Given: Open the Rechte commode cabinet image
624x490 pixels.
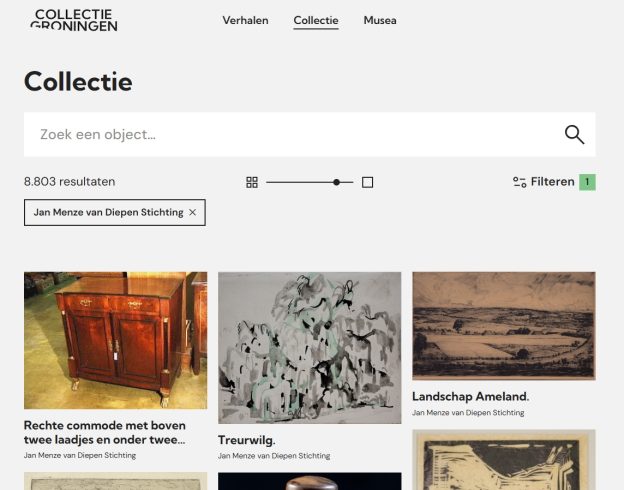Looking at the screenshot, I should click(115, 340).
